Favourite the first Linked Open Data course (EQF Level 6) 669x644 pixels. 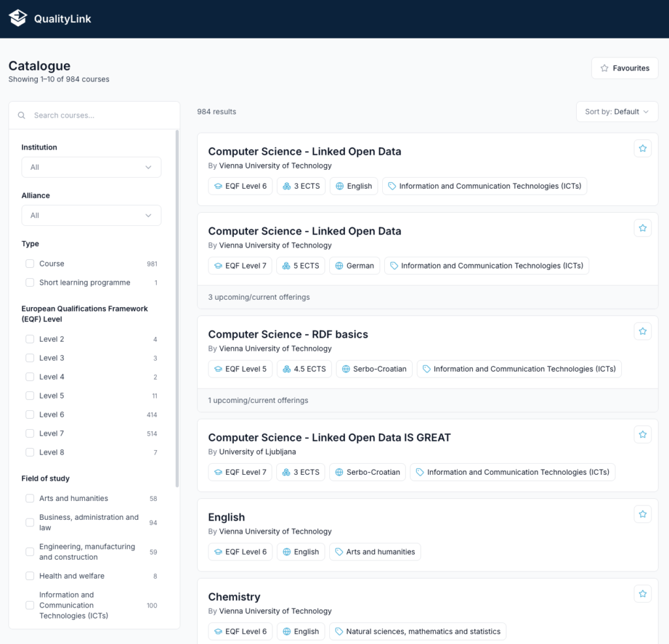pyautogui.click(x=643, y=148)
